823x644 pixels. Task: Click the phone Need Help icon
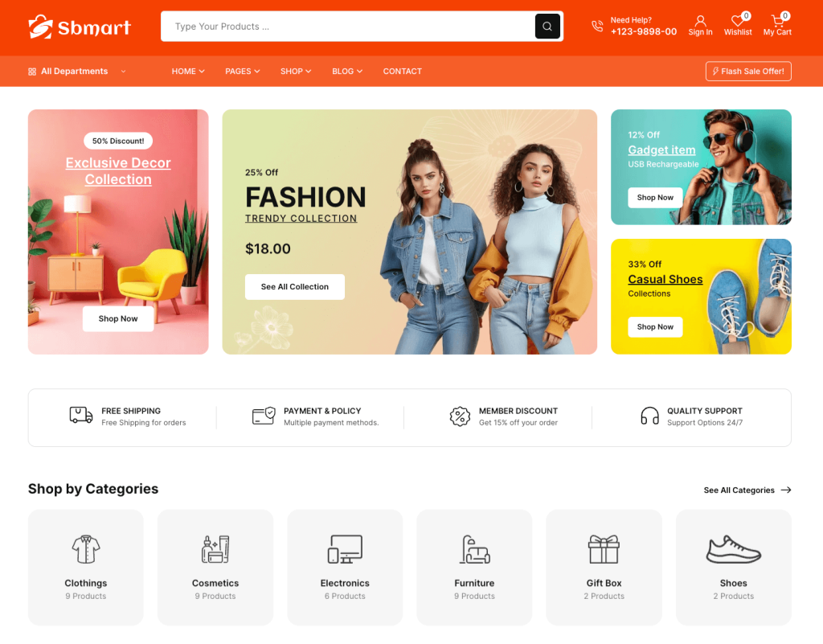[x=597, y=26]
